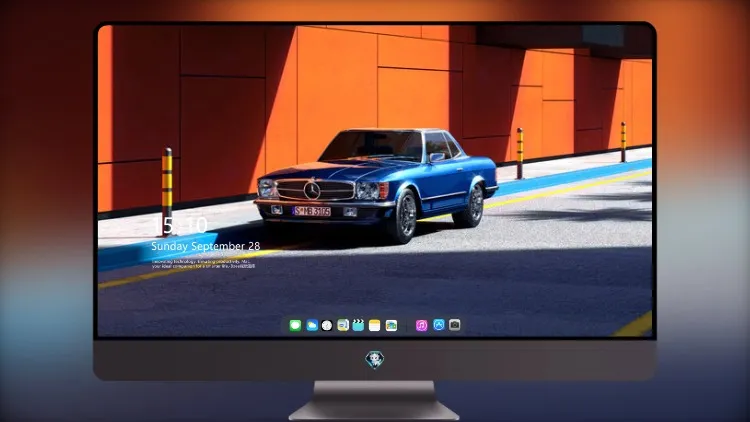Open the yellow Notes app in dock

pos(375,326)
